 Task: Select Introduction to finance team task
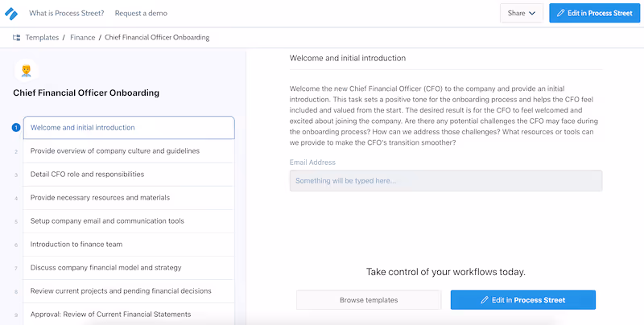coord(129,245)
